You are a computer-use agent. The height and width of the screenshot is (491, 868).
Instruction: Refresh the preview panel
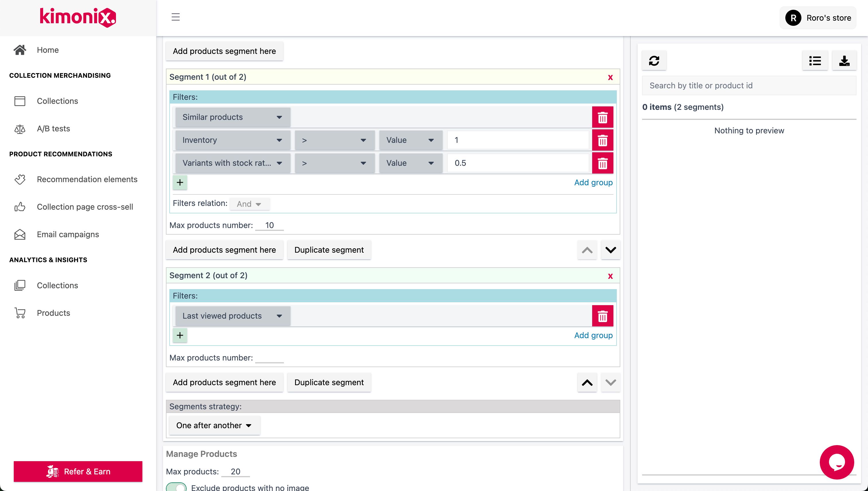click(654, 61)
